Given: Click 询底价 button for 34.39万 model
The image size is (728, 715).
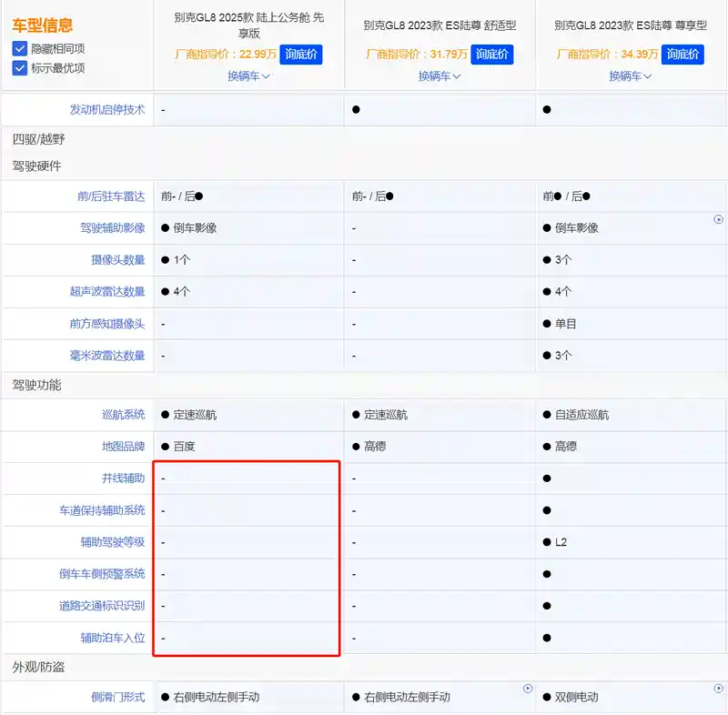Looking at the screenshot, I should (x=682, y=55).
